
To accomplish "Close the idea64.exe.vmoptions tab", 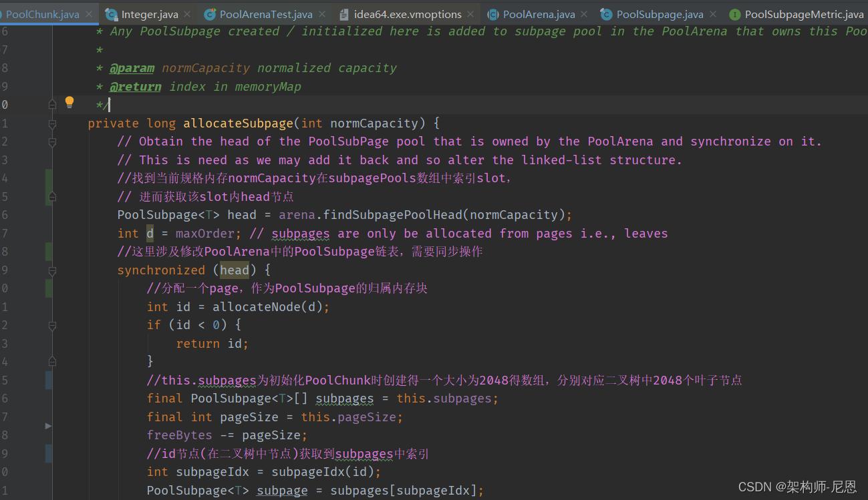I will pyautogui.click(x=470, y=14).
